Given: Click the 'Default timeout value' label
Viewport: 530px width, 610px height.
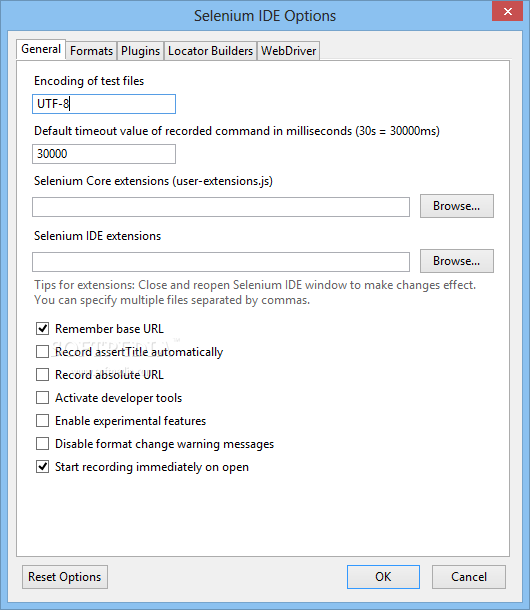Looking at the screenshot, I should click(x=237, y=131).
